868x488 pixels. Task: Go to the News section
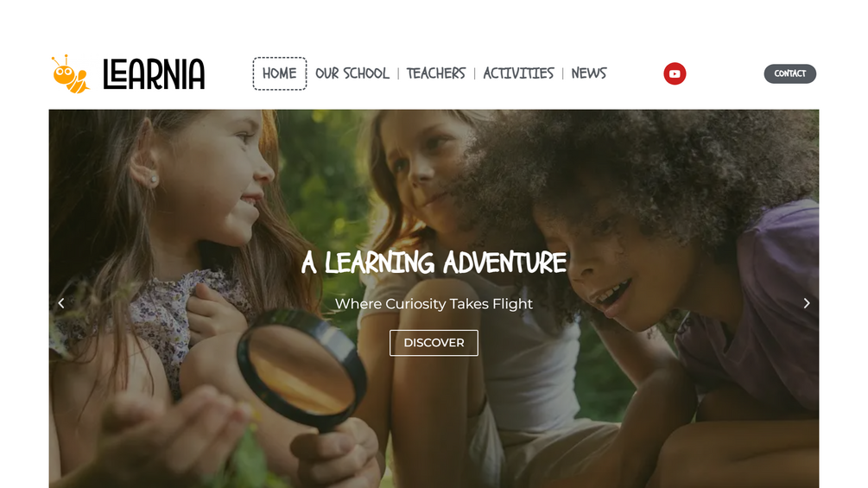click(589, 73)
